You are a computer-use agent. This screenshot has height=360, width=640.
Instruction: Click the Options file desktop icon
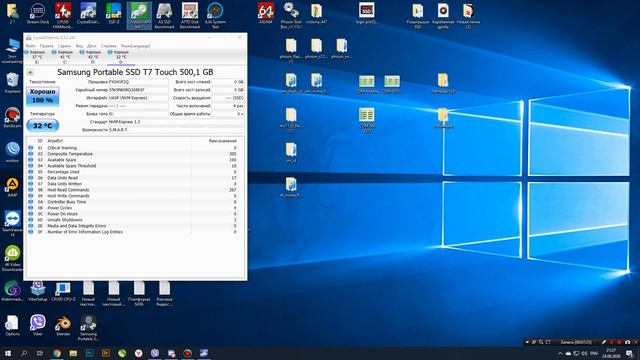tap(12, 325)
